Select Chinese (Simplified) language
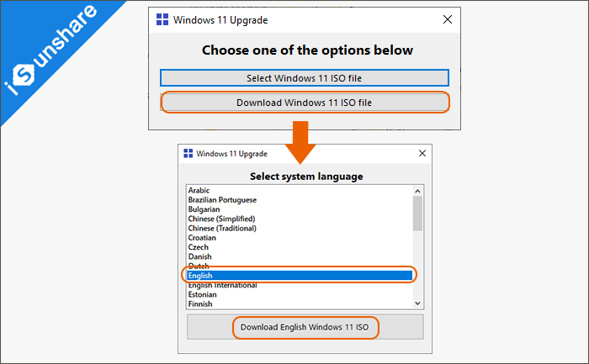The height and width of the screenshot is (364, 589). [300, 219]
